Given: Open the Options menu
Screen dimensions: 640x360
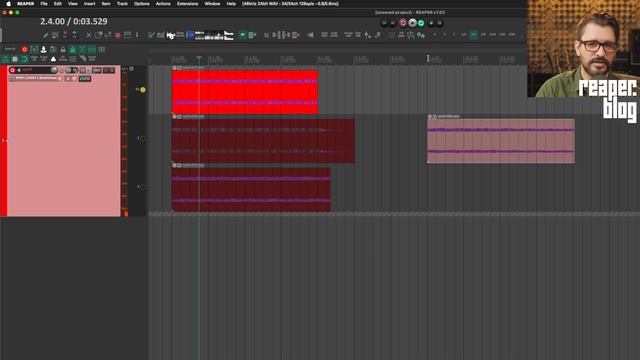Looking at the screenshot, I should tap(142, 4).
